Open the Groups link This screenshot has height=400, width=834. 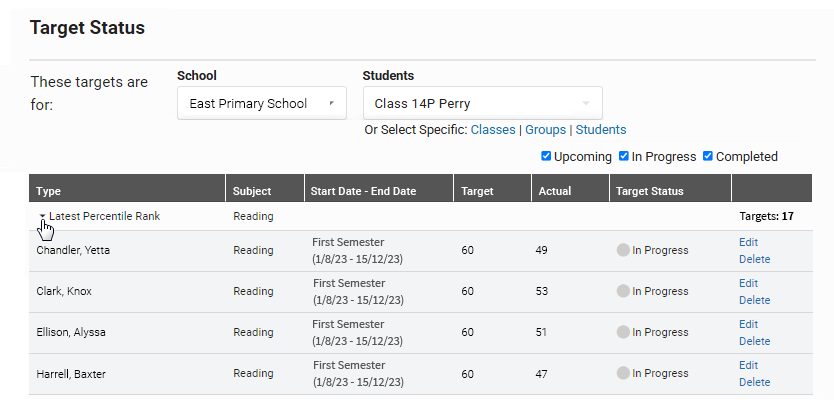point(546,130)
